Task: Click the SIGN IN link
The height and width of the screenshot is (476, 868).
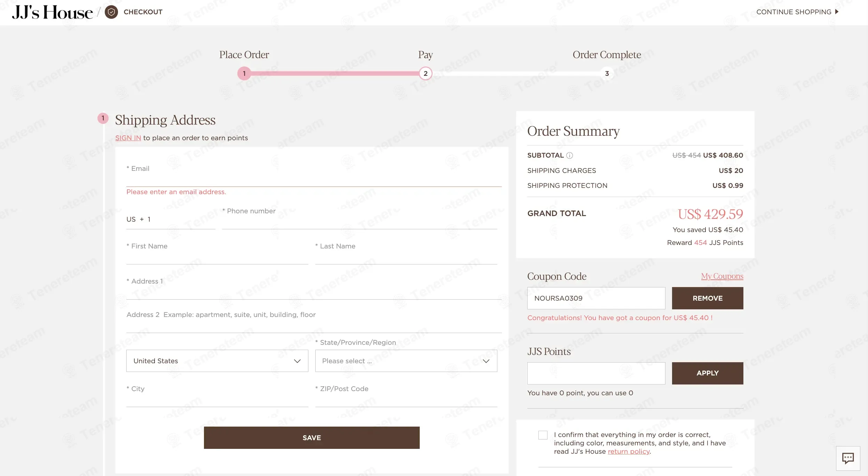Action: (128, 138)
